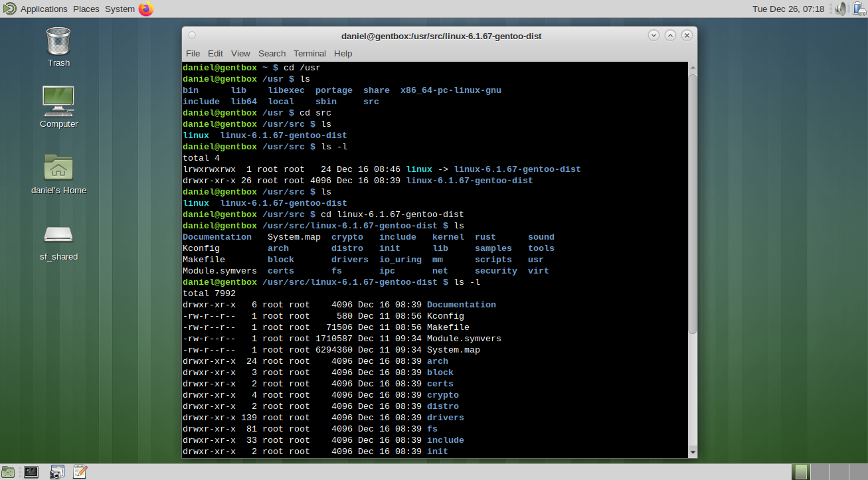Click 'Module.symvers' in the long listing
The image size is (868, 480).
click(464, 339)
